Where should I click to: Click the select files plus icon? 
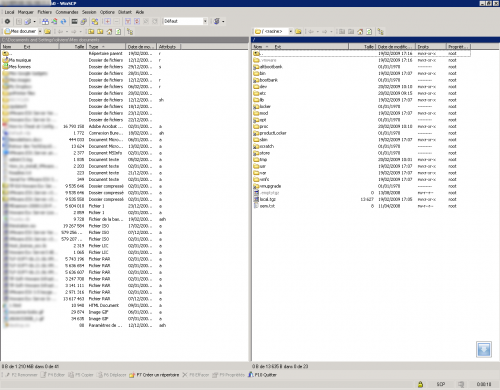pyautogui.click(x=107, y=21)
